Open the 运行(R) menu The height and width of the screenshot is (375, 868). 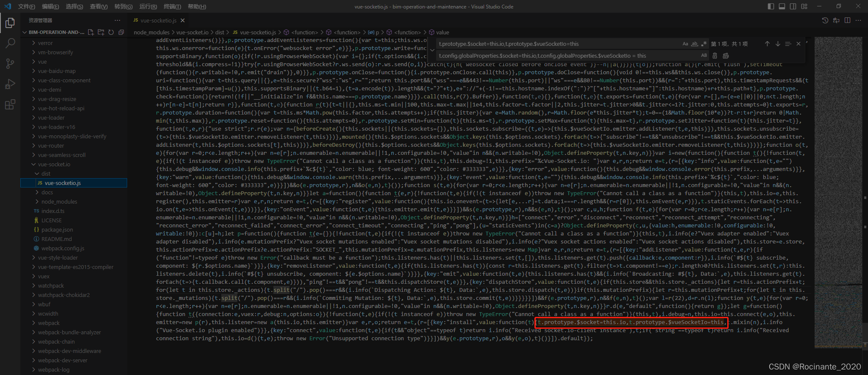pyautogui.click(x=148, y=6)
